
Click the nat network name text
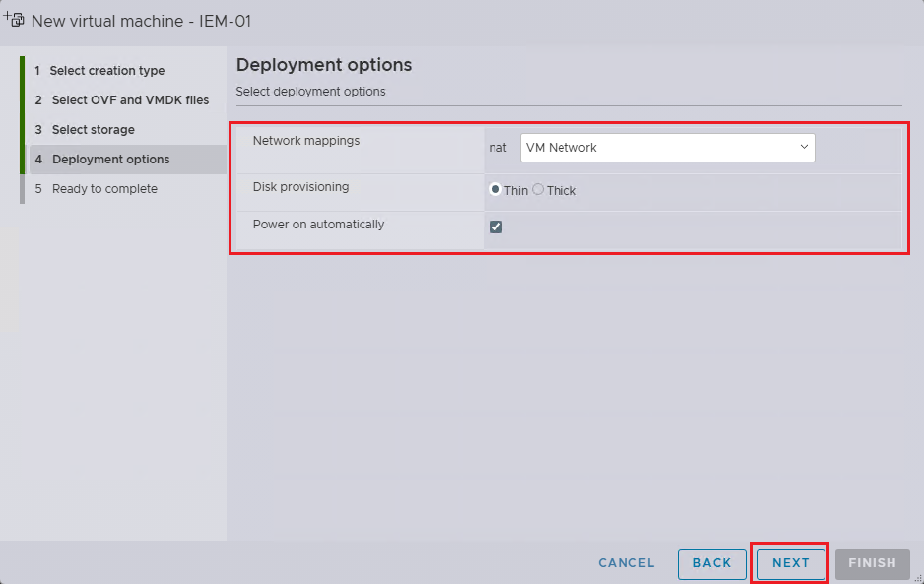[497, 148]
